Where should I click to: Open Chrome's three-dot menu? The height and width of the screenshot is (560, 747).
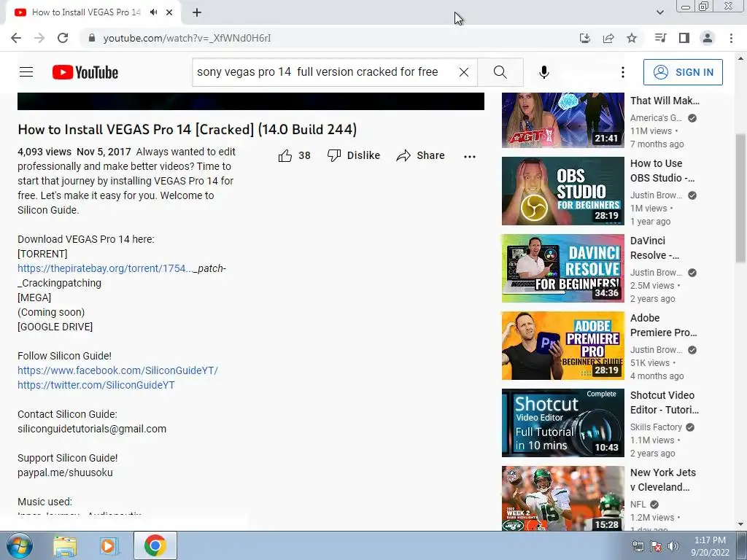731,38
